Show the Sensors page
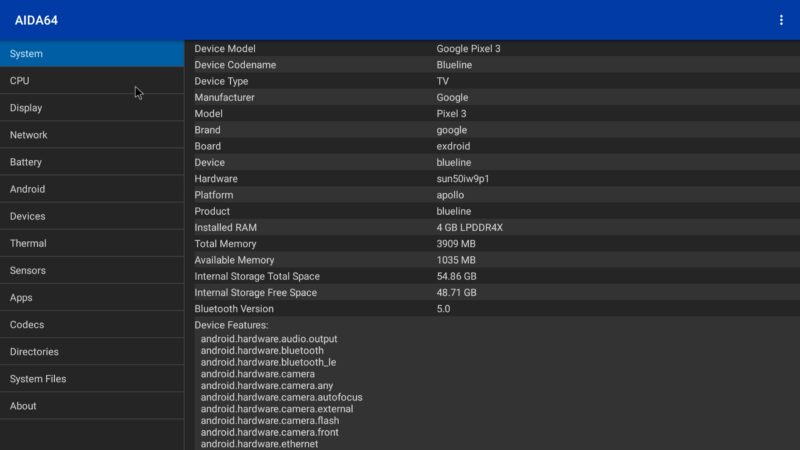 tap(92, 270)
